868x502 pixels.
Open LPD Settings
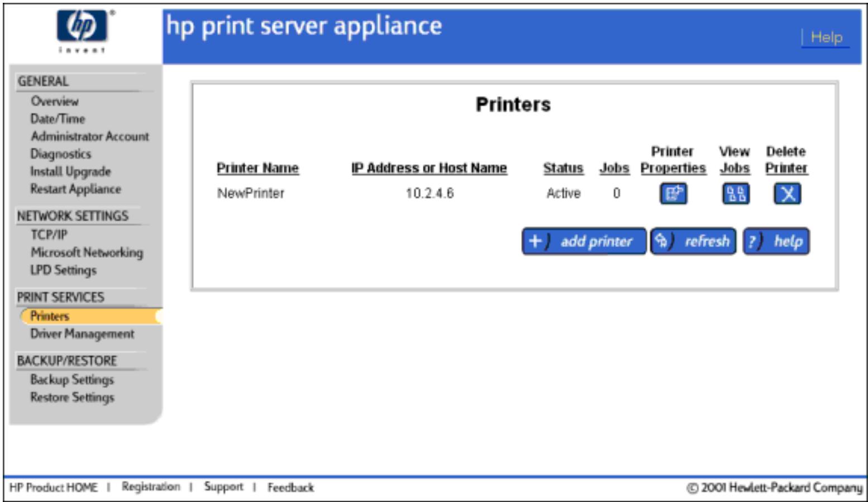point(63,270)
